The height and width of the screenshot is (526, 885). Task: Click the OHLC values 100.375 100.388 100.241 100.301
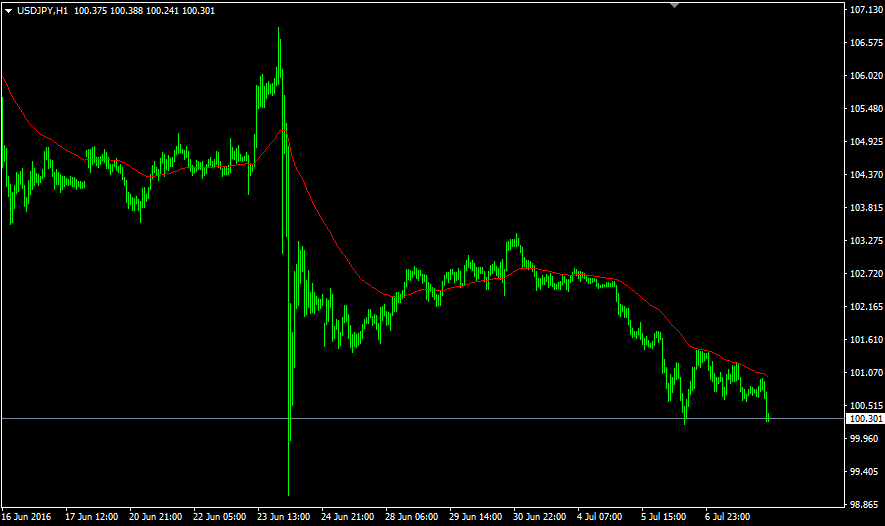(x=144, y=11)
